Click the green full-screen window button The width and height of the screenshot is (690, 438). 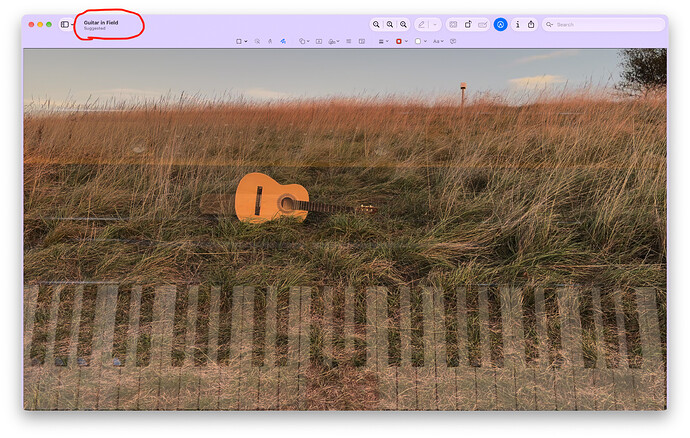click(49, 25)
